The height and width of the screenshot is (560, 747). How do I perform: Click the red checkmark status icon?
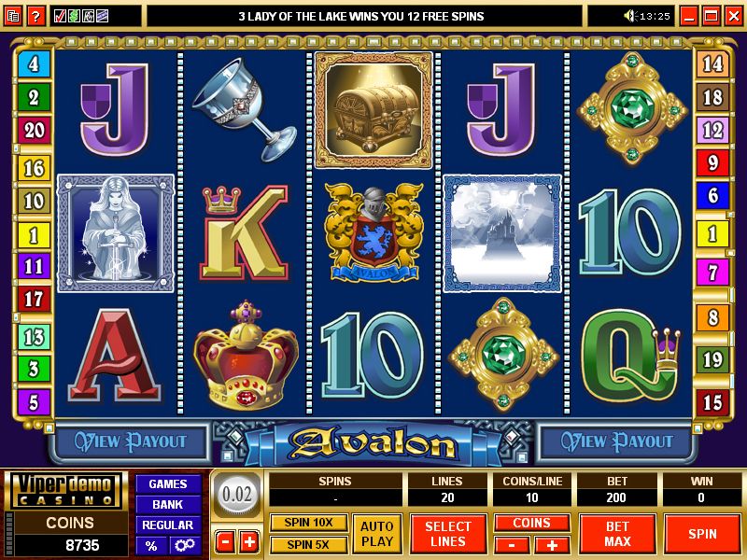[x=60, y=17]
